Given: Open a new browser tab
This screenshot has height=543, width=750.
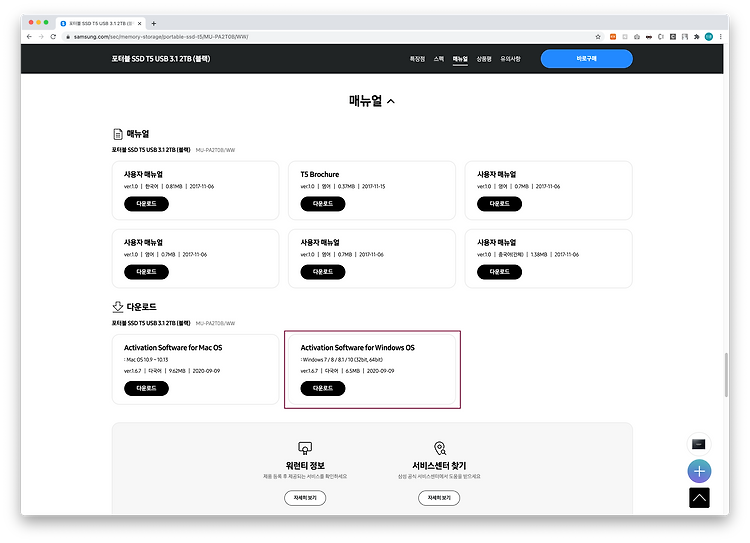Looking at the screenshot, I should 154,23.
